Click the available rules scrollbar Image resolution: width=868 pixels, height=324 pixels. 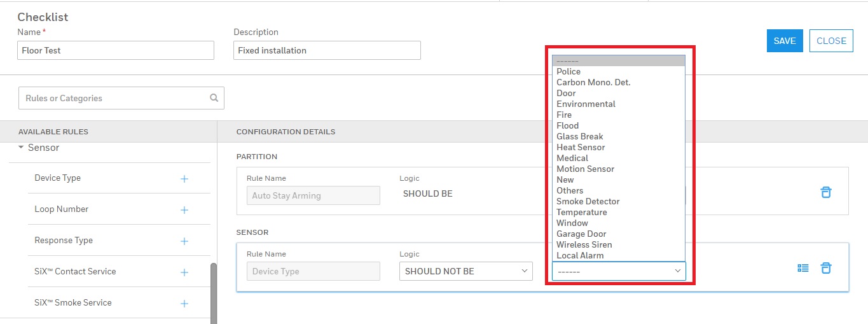pyautogui.click(x=214, y=293)
